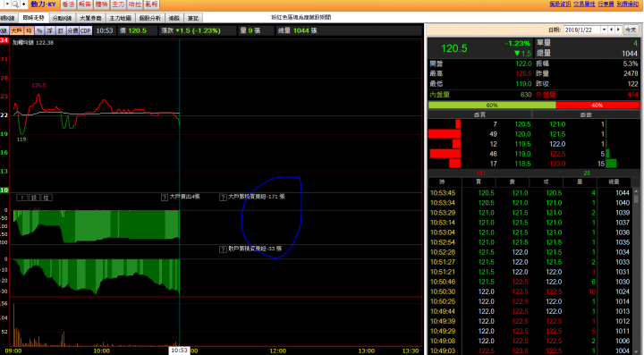Viewport: 644px width, 355px height.
Task: Click the 總量 column header in tick table
Action: (x=614, y=182)
